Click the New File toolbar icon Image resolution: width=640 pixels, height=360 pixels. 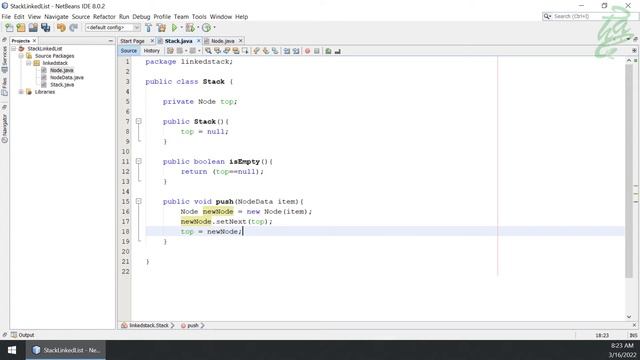coord(9,27)
